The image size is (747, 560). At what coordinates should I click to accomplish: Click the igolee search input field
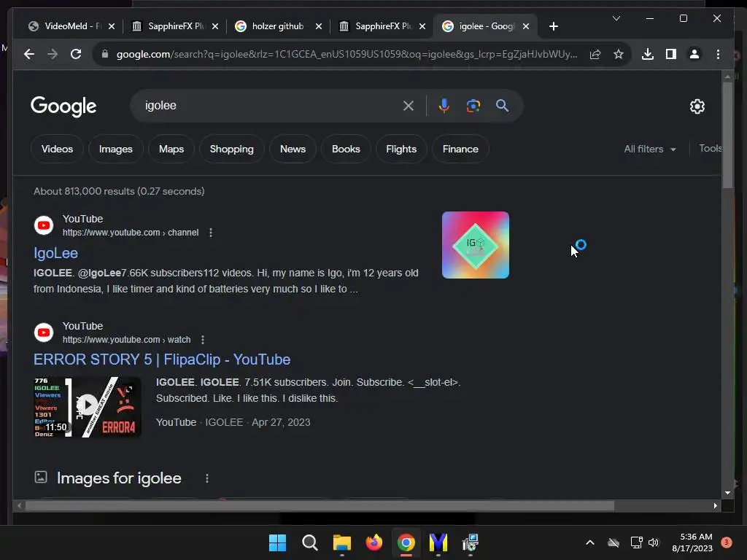tap(271, 106)
